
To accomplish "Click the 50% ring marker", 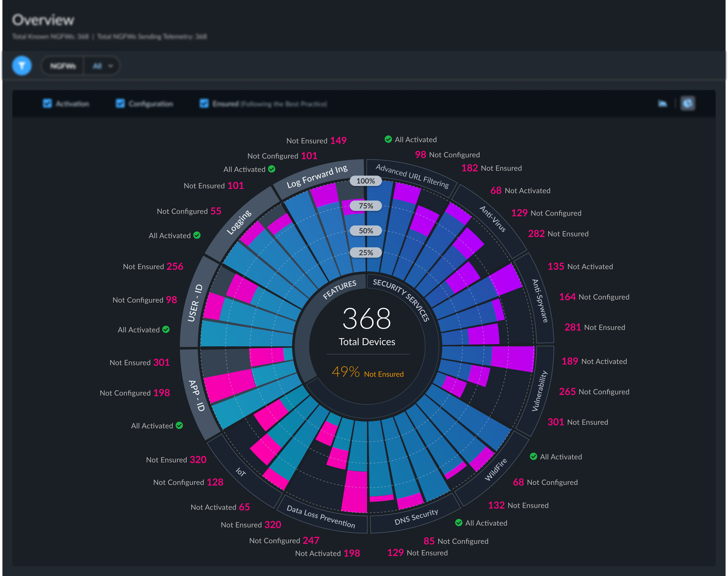I will pyautogui.click(x=365, y=231).
